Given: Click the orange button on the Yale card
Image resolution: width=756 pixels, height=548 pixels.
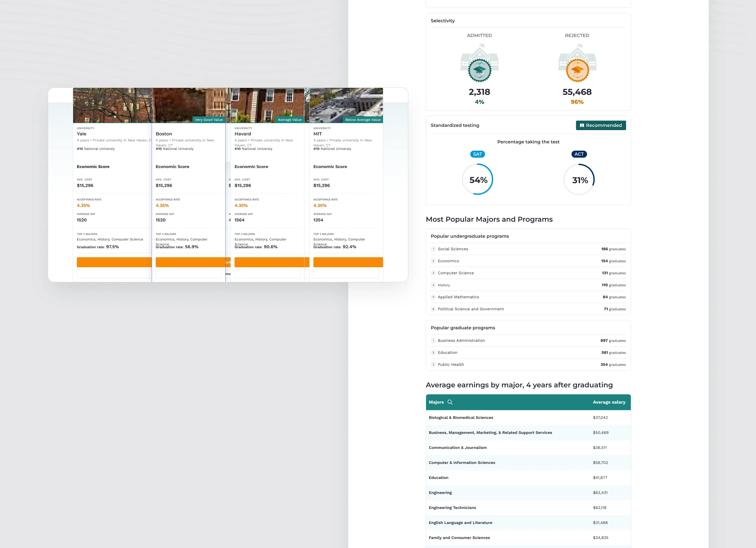Looking at the screenshot, I should pyautogui.click(x=114, y=262).
